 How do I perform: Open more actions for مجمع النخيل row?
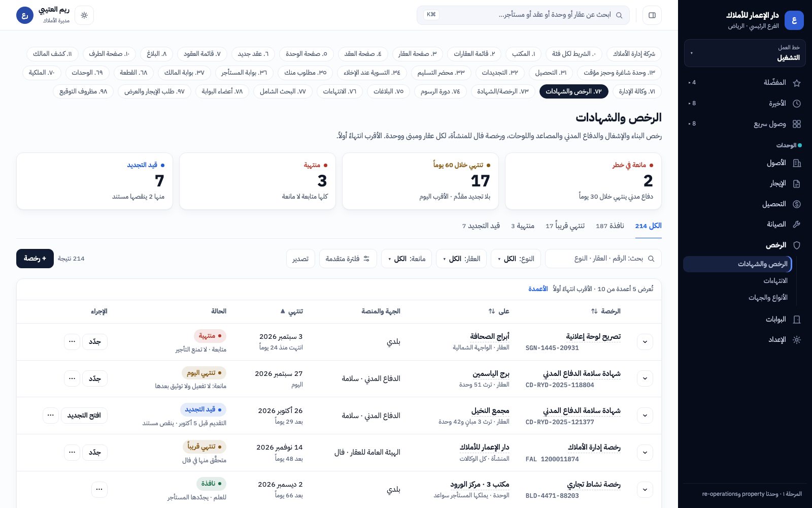click(x=51, y=415)
